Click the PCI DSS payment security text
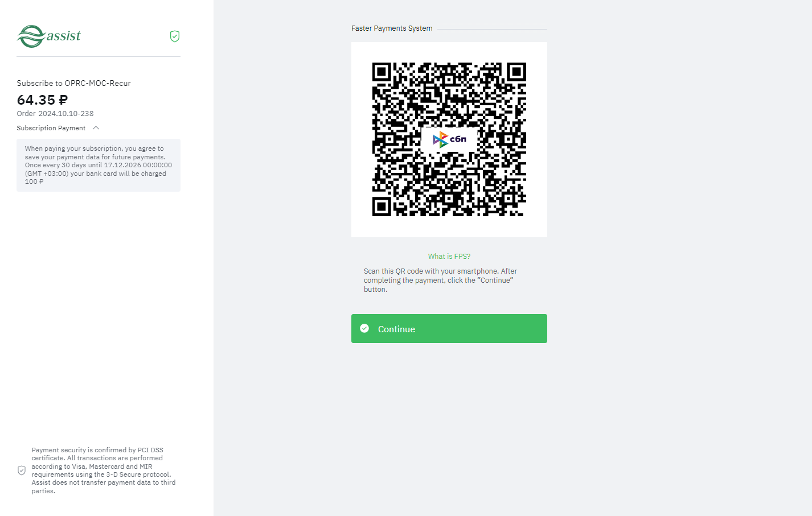 [x=103, y=470]
